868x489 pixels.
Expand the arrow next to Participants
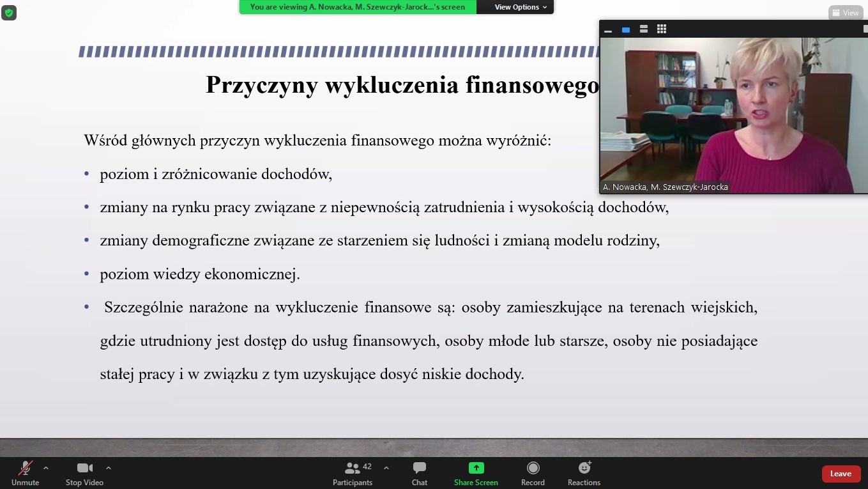pos(386,468)
